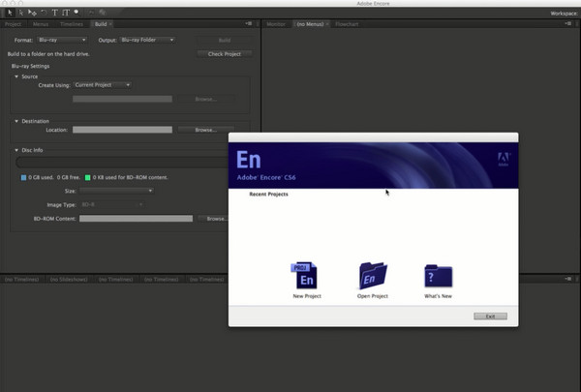Click the Check Project button
The height and width of the screenshot is (392, 581).
pos(225,54)
